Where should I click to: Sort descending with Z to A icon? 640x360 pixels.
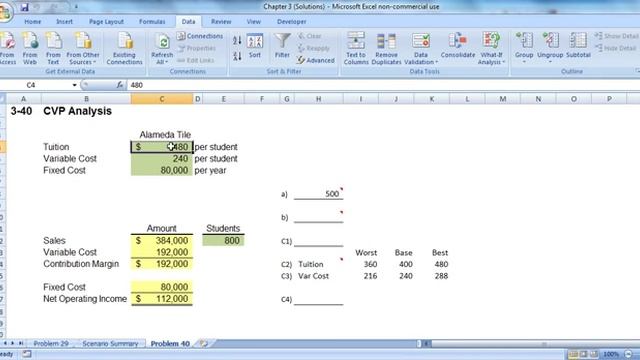[237, 56]
